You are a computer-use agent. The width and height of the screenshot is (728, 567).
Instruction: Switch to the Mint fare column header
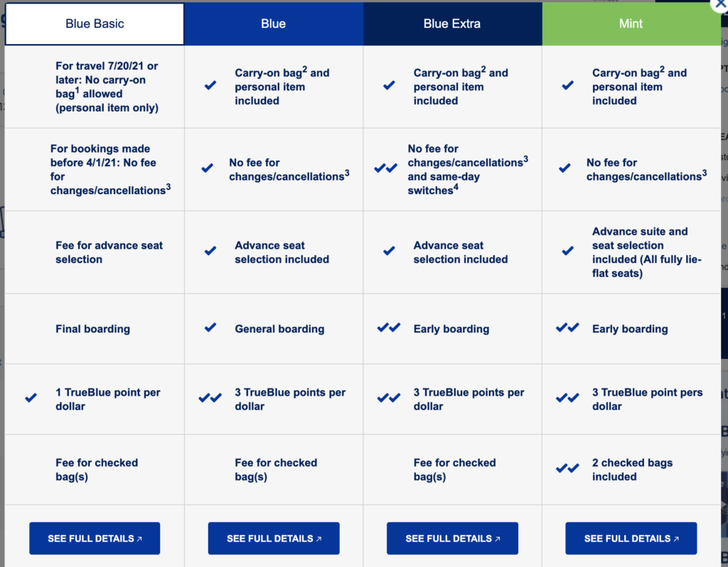631,23
